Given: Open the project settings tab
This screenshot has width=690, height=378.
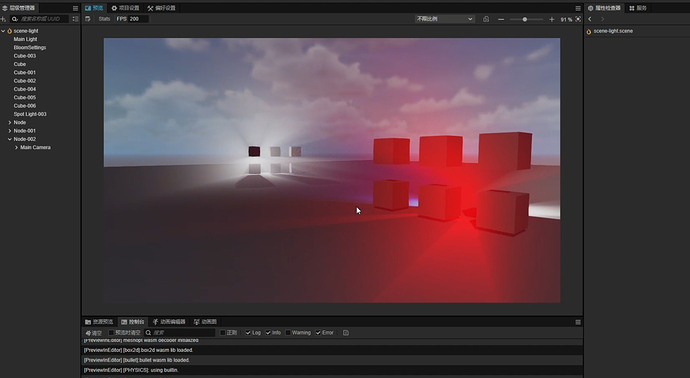Looking at the screenshot, I should click(125, 8).
